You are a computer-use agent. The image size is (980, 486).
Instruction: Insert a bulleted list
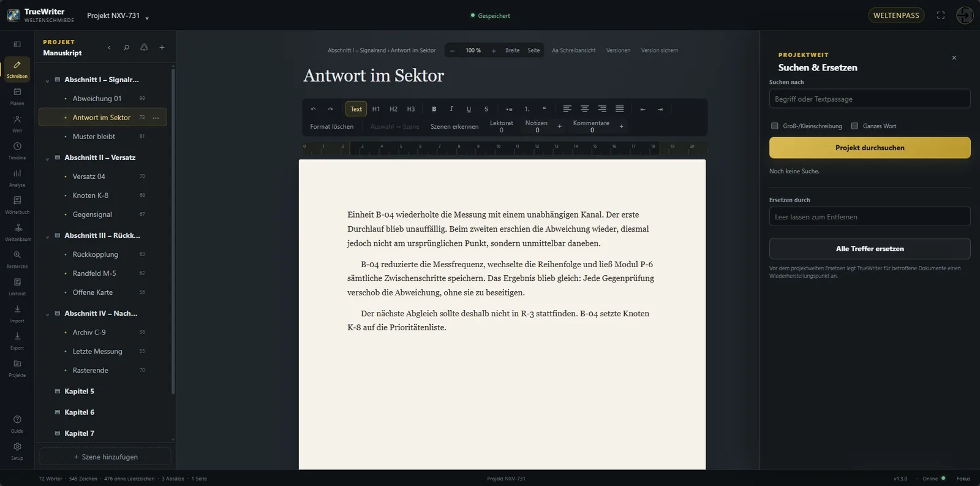click(x=509, y=109)
